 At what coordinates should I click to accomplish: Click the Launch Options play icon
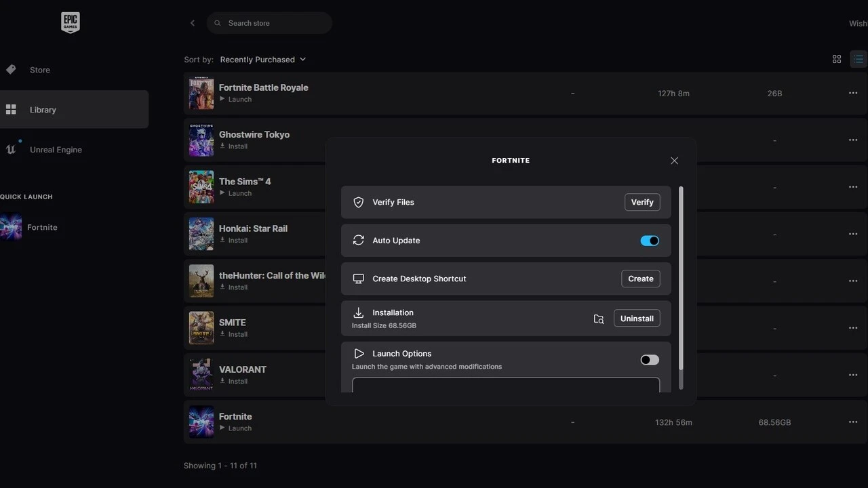tap(359, 354)
